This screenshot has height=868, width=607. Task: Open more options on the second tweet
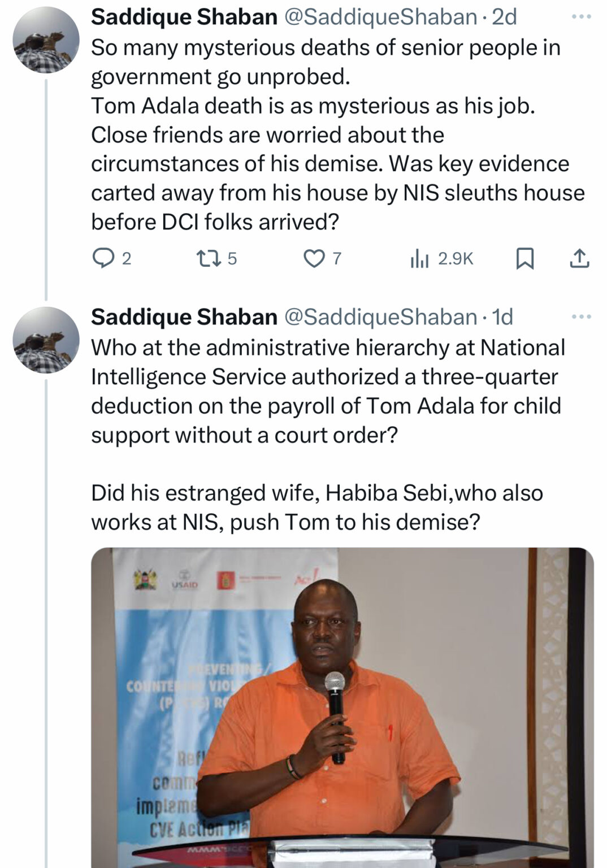tap(578, 317)
